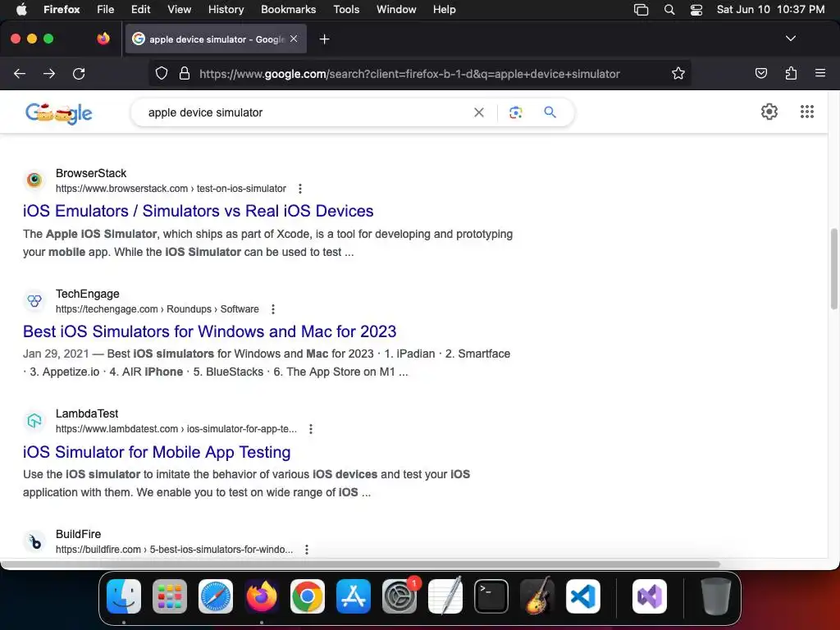Open more options for the BuildFire result
Image resolution: width=840 pixels, height=630 pixels.
307,550
